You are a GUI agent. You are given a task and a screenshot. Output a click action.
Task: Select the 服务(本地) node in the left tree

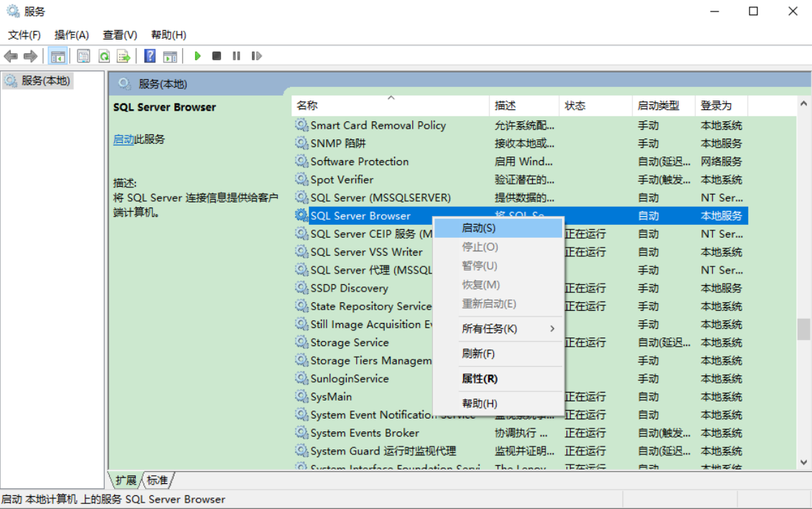pos(38,81)
